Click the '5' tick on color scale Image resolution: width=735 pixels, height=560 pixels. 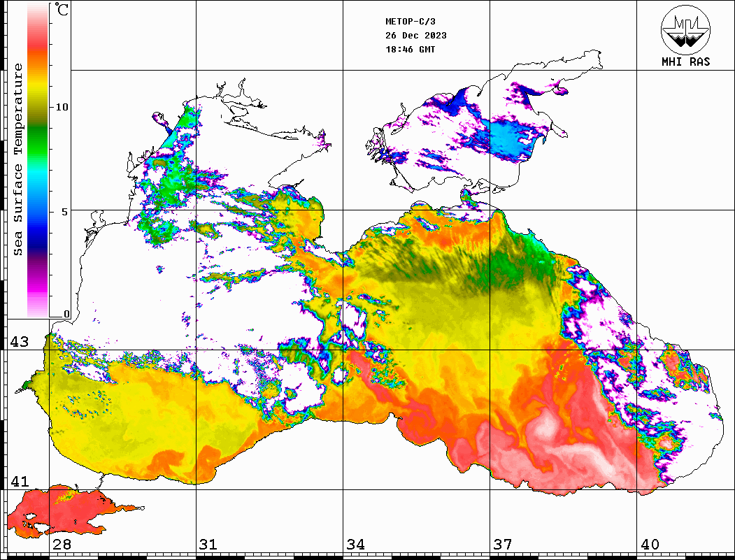click(65, 212)
